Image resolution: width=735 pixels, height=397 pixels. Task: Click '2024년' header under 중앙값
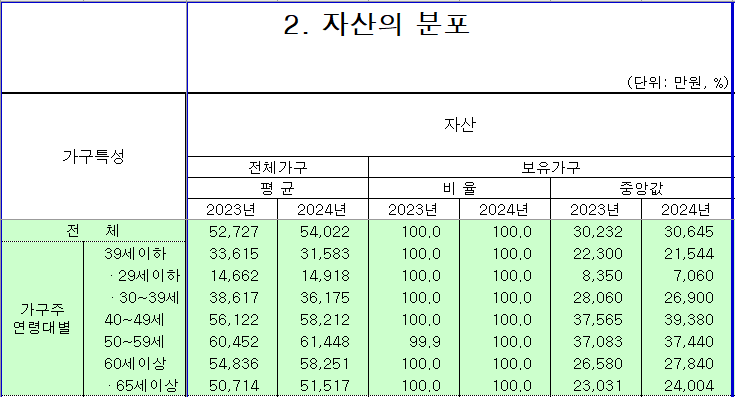[x=687, y=209]
